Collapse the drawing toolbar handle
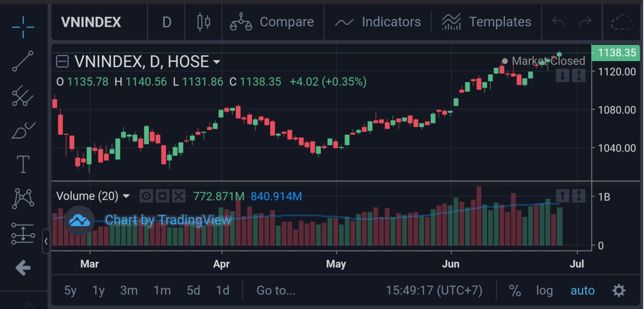644x309 pixels. pos(46,241)
